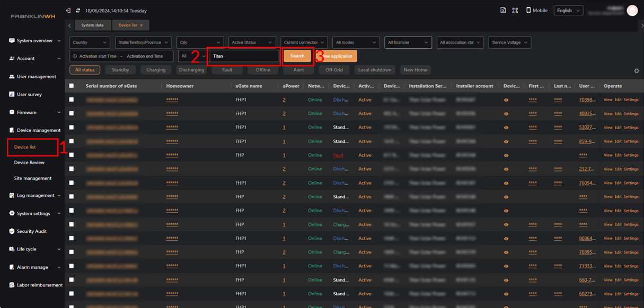Viewport: 644px width, 308px height.
Task: Click the Firmware sidebar icon
Action: tap(12, 112)
